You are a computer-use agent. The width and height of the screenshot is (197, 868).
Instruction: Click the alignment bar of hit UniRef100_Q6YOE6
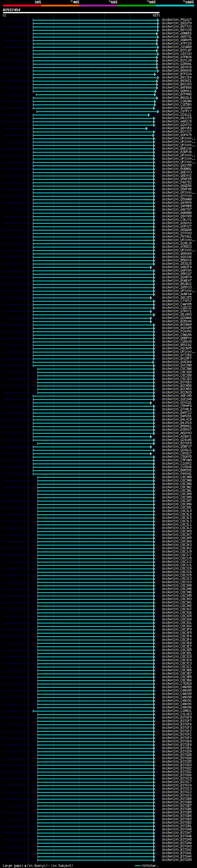tap(90, 128)
